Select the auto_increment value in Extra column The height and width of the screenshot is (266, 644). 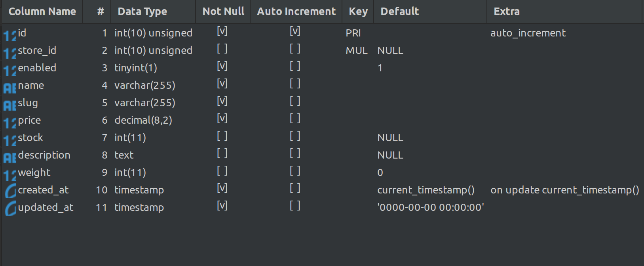(528, 33)
